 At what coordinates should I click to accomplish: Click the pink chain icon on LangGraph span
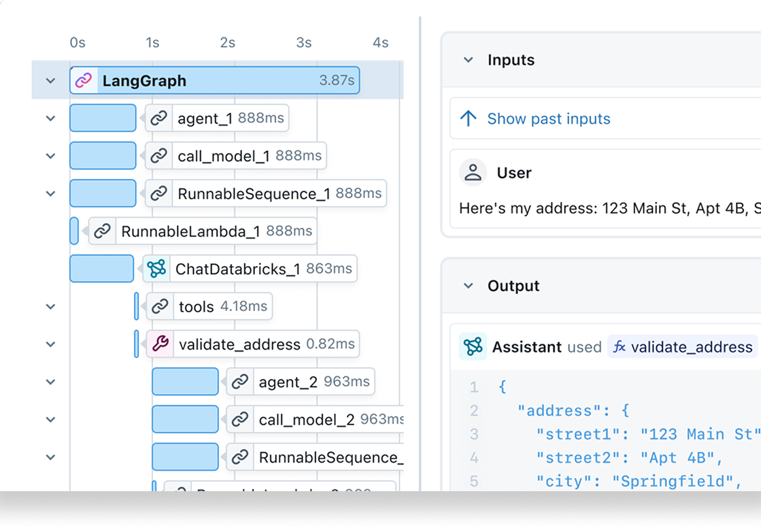pyautogui.click(x=83, y=80)
